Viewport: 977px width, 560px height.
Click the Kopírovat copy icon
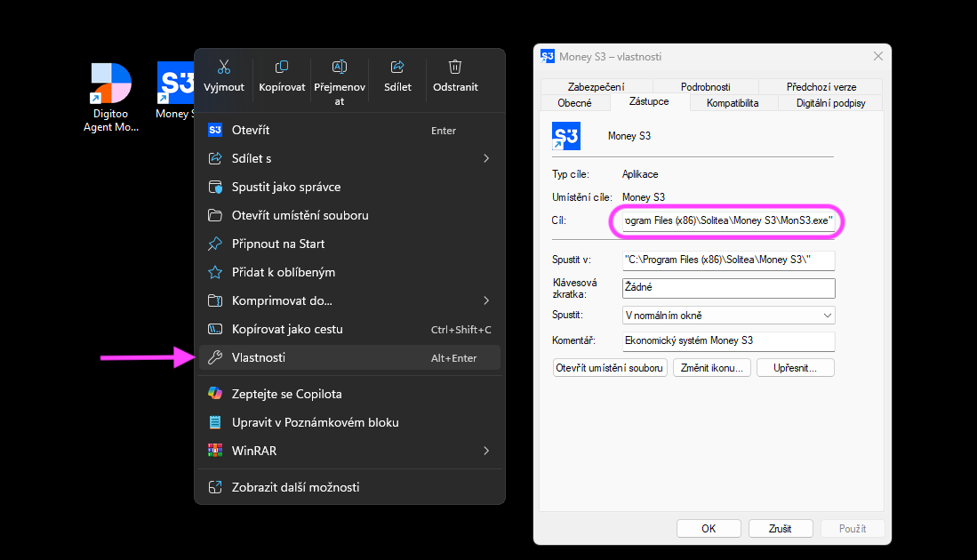pos(282,67)
